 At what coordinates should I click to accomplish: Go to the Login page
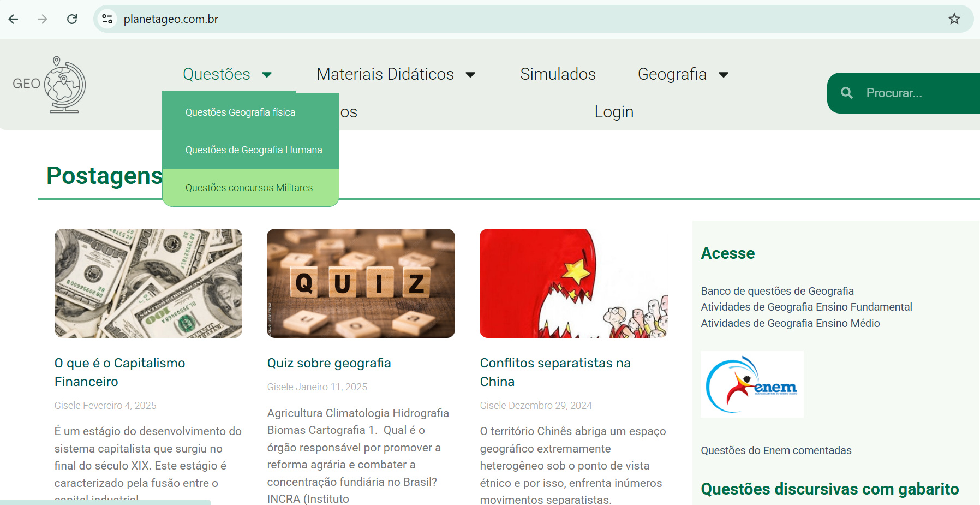point(614,112)
